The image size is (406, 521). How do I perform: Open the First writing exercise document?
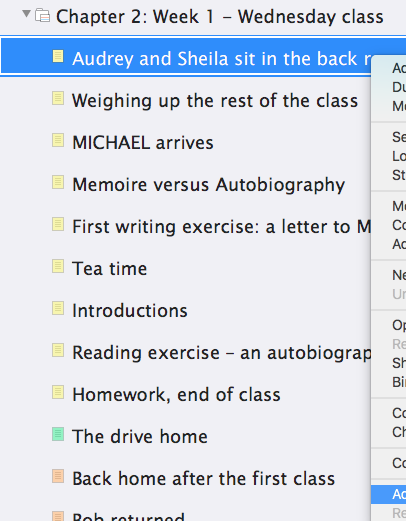pos(221,227)
